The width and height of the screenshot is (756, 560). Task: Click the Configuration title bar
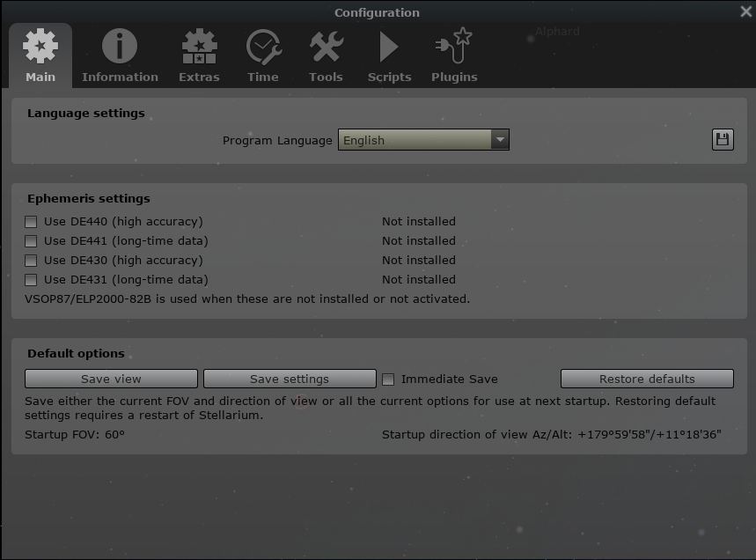[377, 12]
